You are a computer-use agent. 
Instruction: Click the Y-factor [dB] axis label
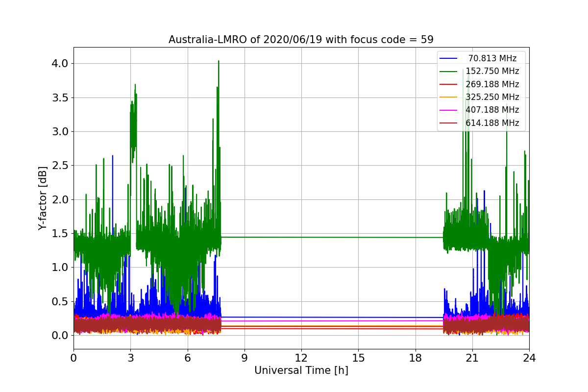pos(43,198)
